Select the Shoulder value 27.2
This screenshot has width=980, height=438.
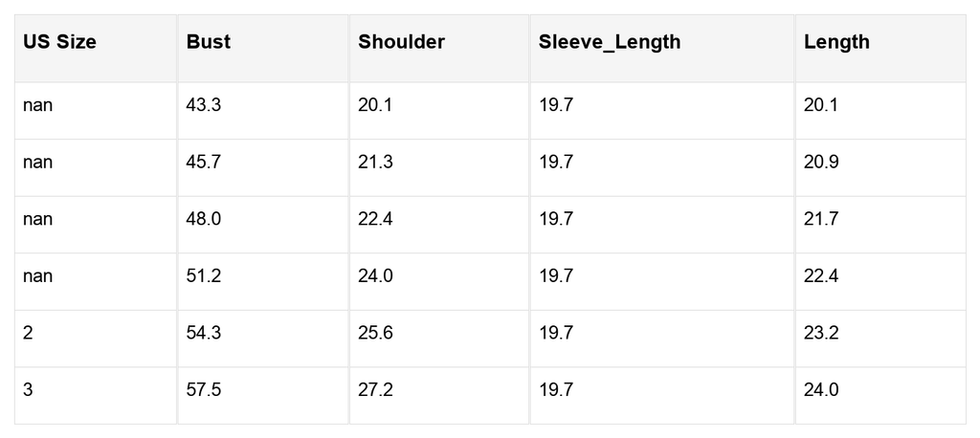click(375, 389)
